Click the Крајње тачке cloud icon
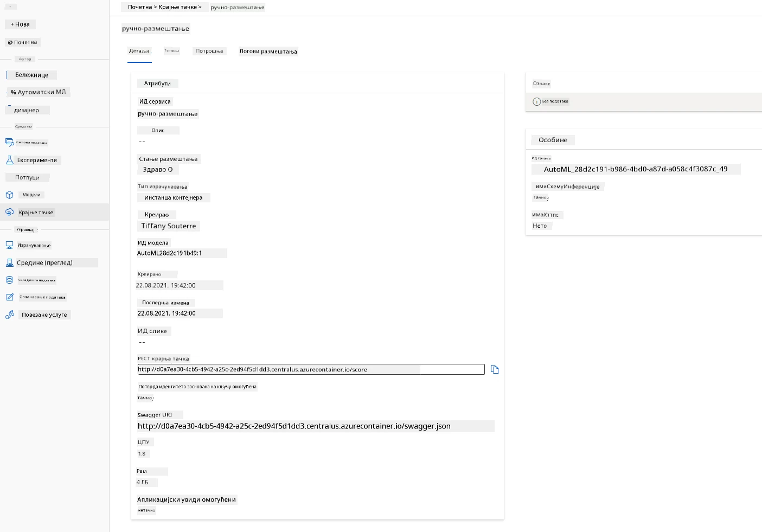 pos(9,212)
